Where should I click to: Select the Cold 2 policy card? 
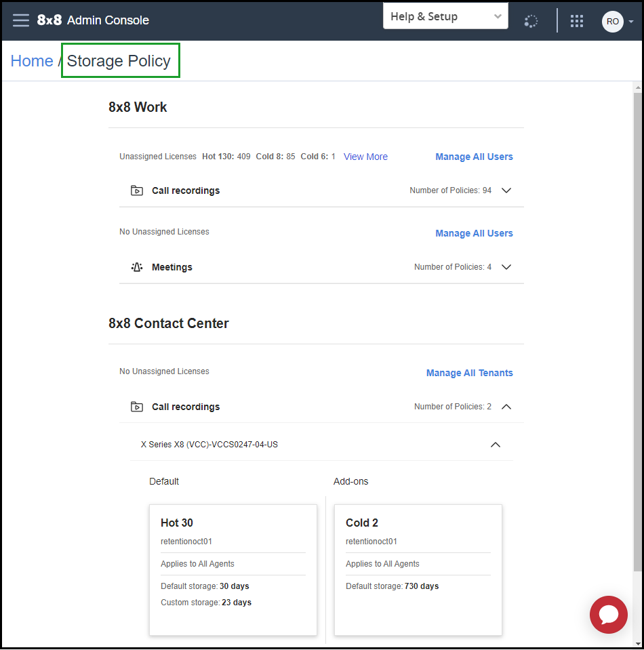pyautogui.click(x=418, y=569)
